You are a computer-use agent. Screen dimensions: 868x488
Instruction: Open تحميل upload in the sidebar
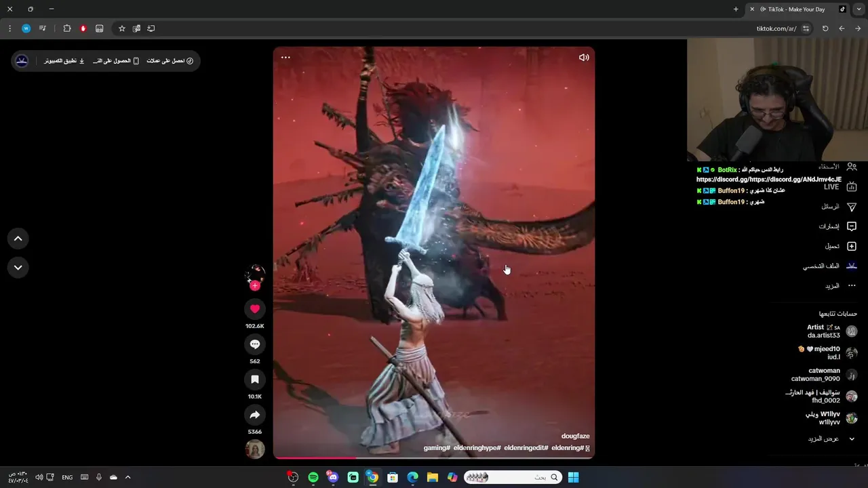[840, 246]
